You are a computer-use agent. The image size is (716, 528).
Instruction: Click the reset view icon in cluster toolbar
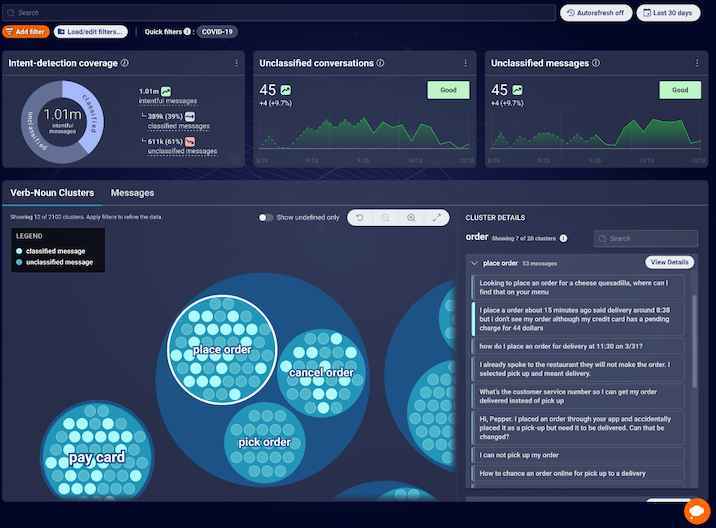pyautogui.click(x=360, y=218)
